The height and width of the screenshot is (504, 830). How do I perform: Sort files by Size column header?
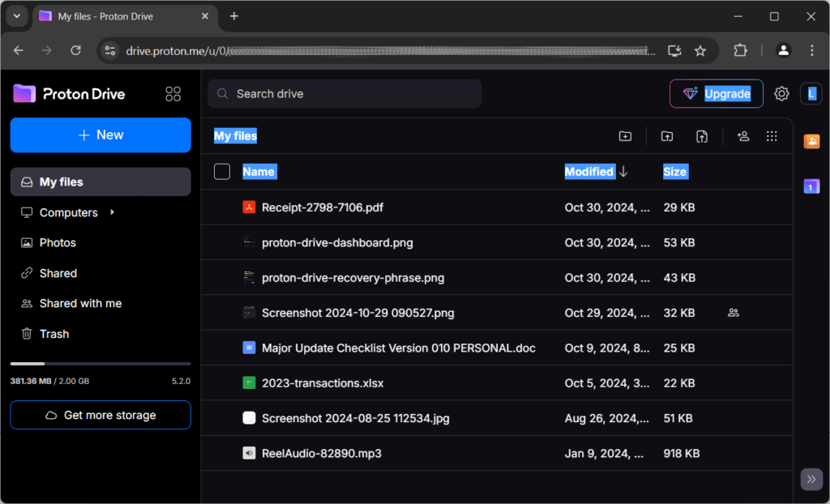point(675,172)
